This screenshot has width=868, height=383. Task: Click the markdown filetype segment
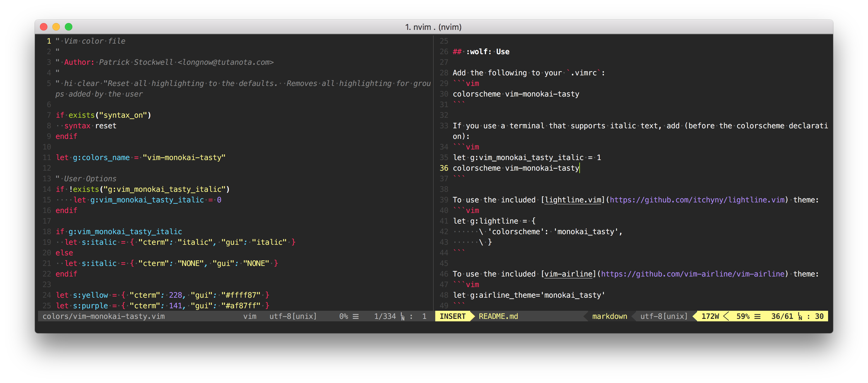[x=609, y=316]
